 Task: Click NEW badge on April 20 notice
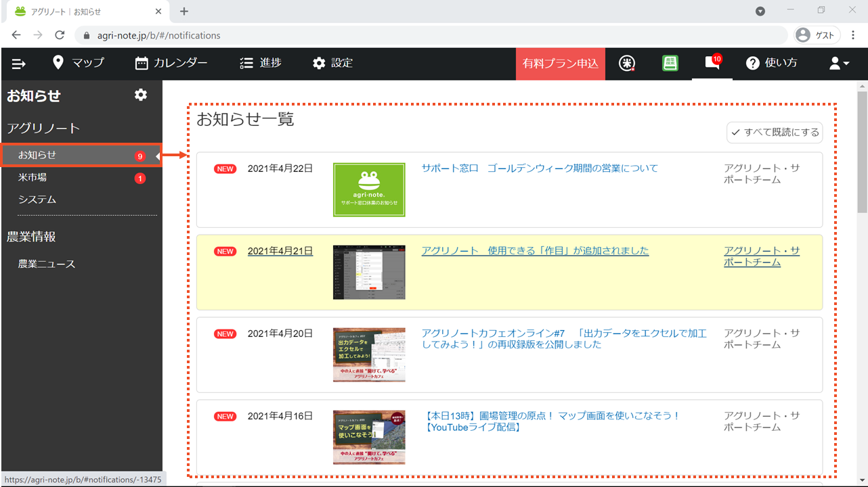point(225,334)
